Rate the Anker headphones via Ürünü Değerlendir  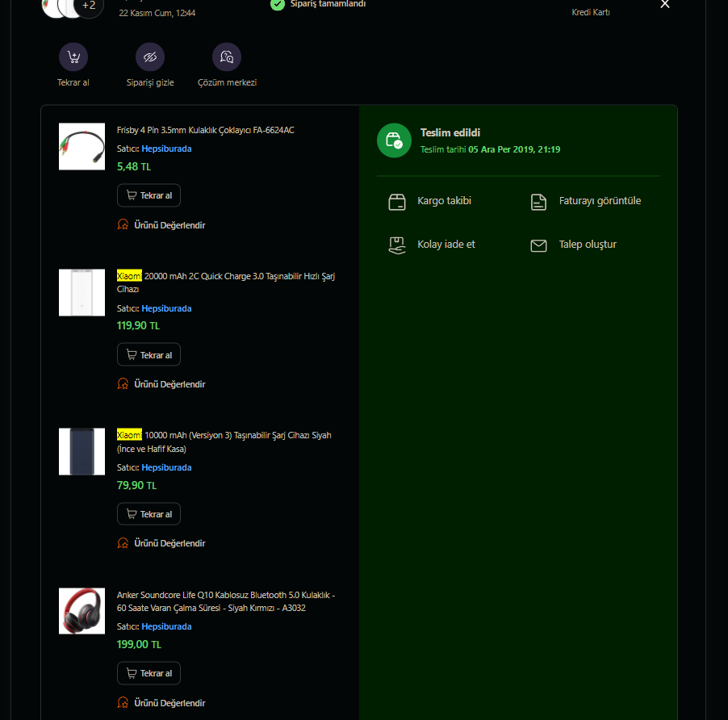click(x=161, y=703)
